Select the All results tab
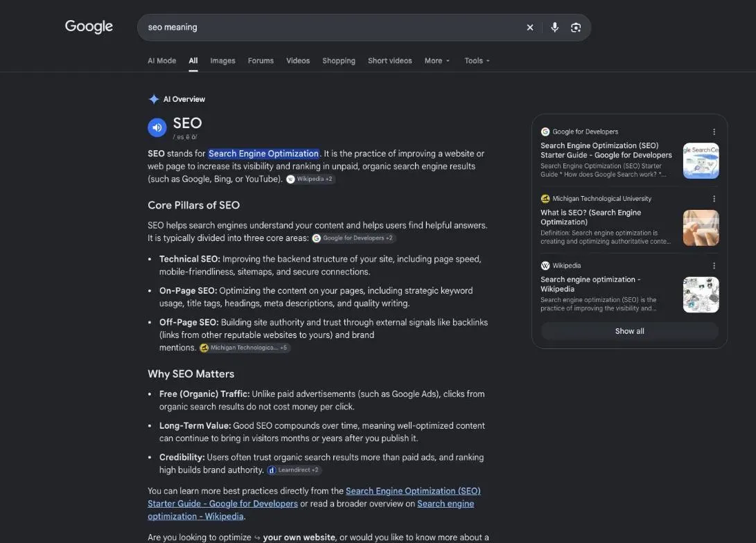The width and height of the screenshot is (756, 543). (x=193, y=61)
